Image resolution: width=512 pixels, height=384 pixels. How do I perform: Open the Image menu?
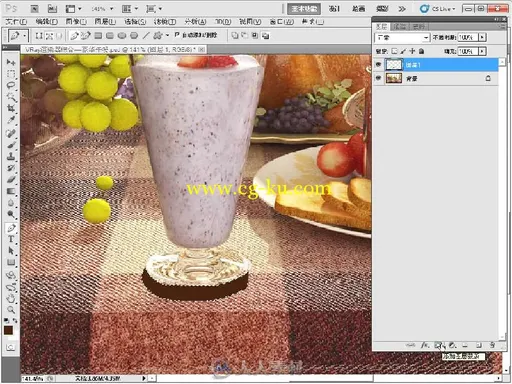[76, 22]
